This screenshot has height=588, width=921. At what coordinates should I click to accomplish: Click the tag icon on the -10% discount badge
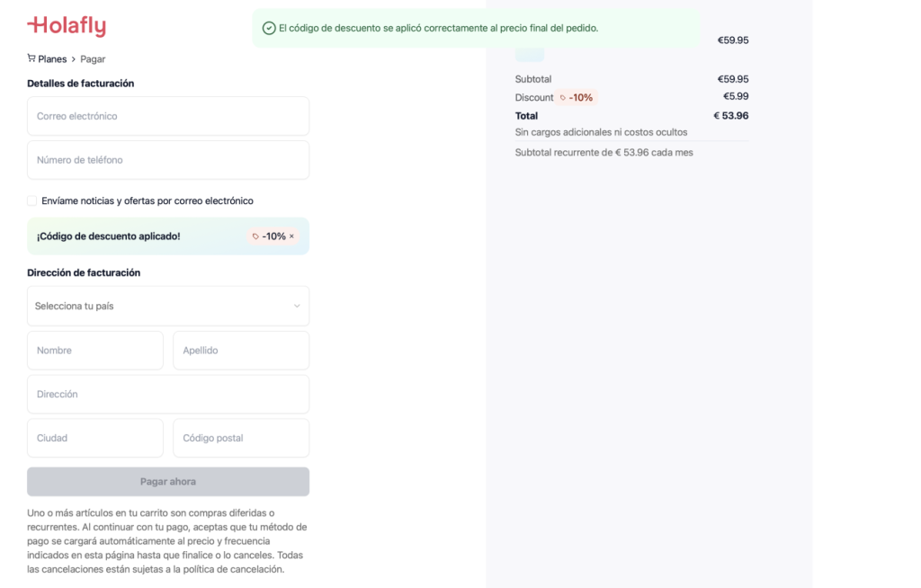pyautogui.click(x=255, y=236)
